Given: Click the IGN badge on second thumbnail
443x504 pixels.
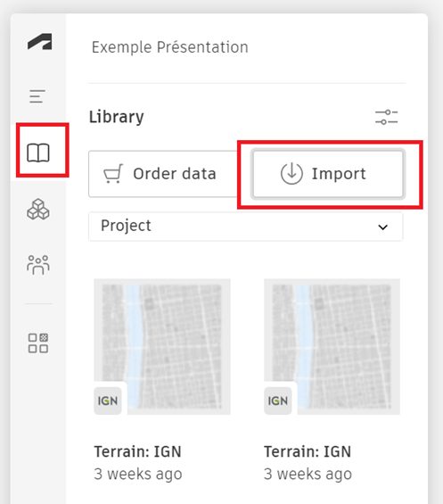Looking at the screenshot, I should pyautogui.click(x=278, y=401).
